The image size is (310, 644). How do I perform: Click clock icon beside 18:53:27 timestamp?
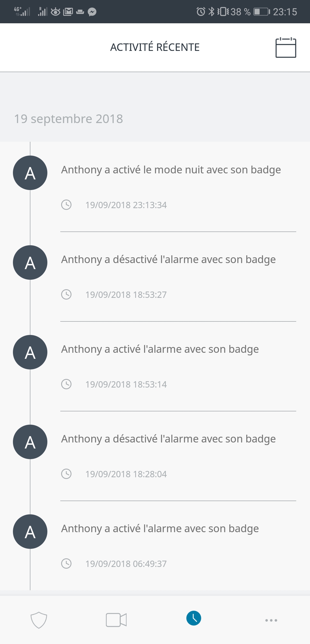click(66, 294)
